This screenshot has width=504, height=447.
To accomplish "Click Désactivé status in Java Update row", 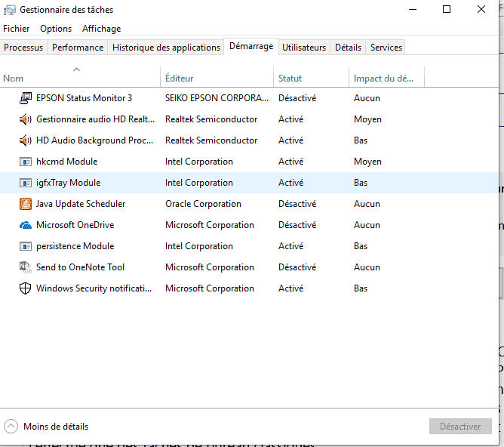I will point(297,204).
